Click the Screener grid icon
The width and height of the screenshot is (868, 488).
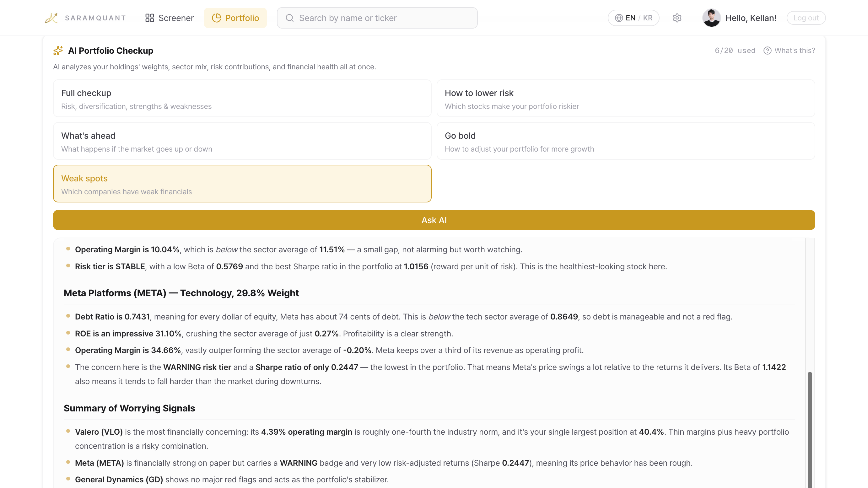pos(150,18)
